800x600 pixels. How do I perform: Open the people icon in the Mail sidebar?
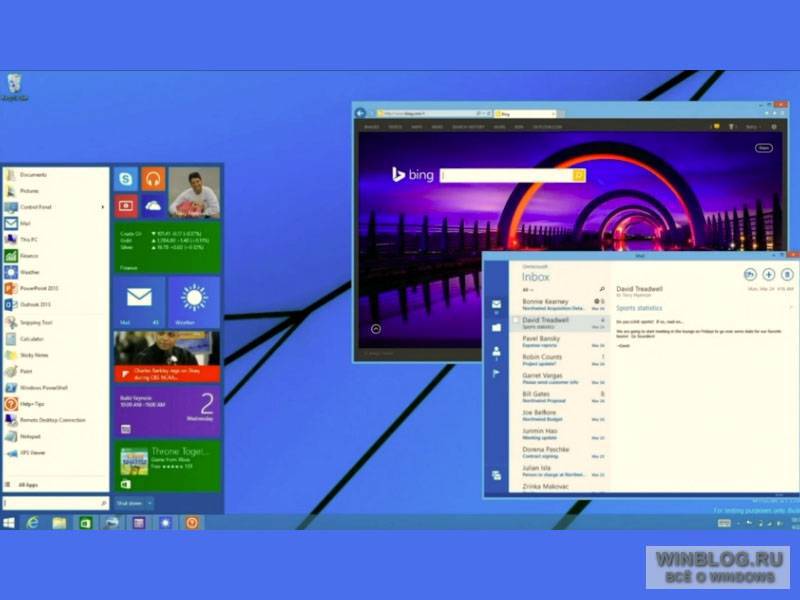pyautogui.click(x=496, y=351)
